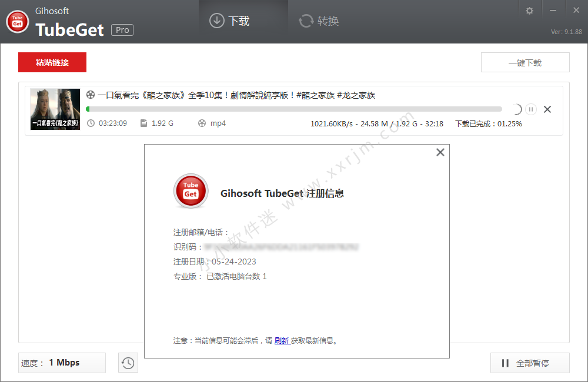The image size is (588, 382).
Task: Click the 注册日期：05-24-2023 text
Action: pos(215,262)
